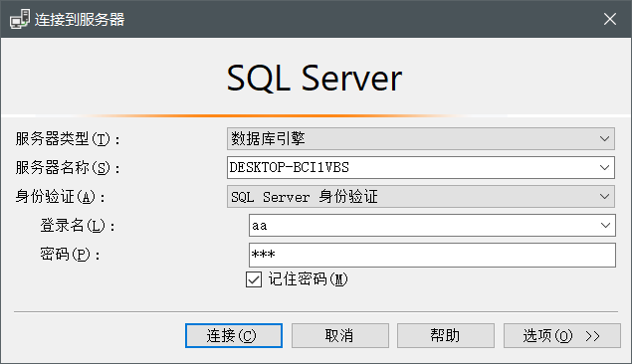This screenshot has width=632, height=364.
Task: Close the 连接到服务器 dialog window
Action: click(610, 19)
